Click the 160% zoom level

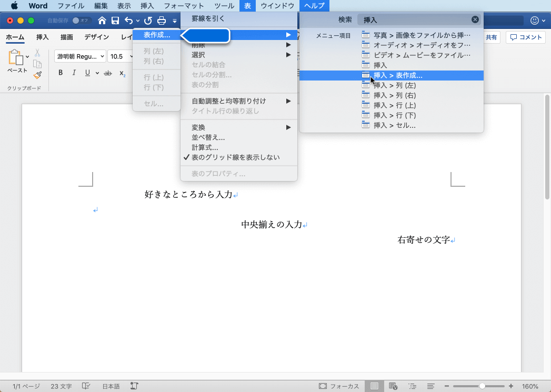click(530, 386)
